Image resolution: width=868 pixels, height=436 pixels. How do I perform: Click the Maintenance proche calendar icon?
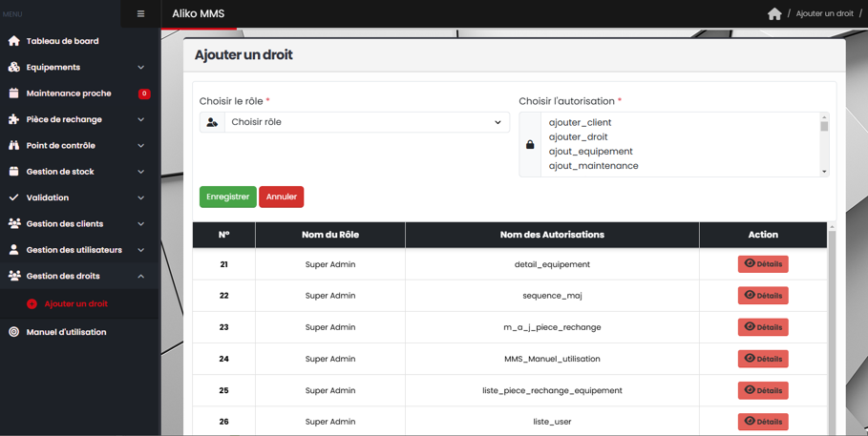13,93
